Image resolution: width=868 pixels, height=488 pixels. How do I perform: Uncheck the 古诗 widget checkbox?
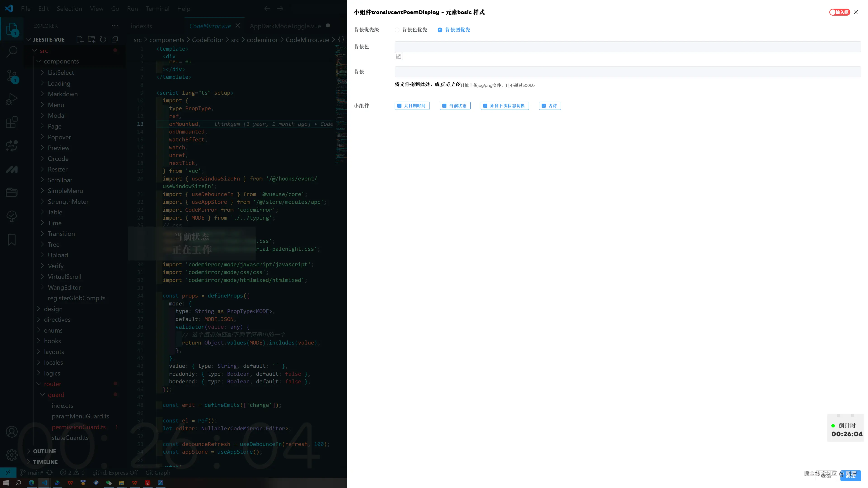(543, 106)
